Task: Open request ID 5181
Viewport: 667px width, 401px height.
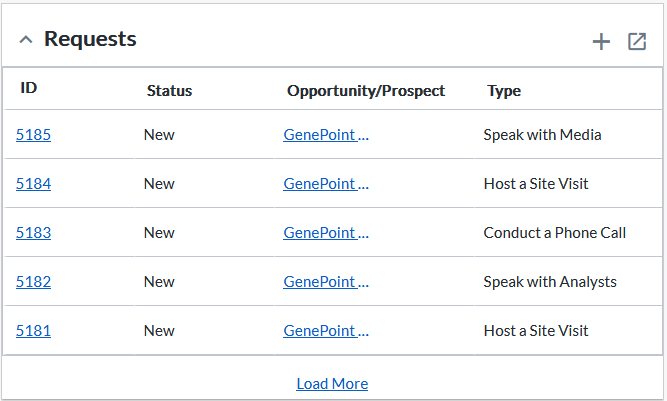Action: click(33, 330)
